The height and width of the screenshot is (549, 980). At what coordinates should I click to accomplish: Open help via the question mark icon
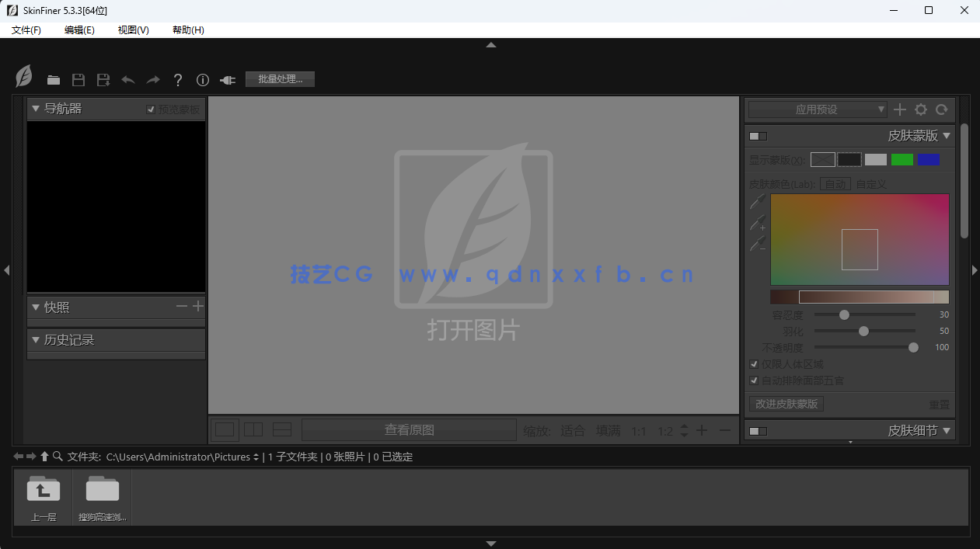(177, 79)
